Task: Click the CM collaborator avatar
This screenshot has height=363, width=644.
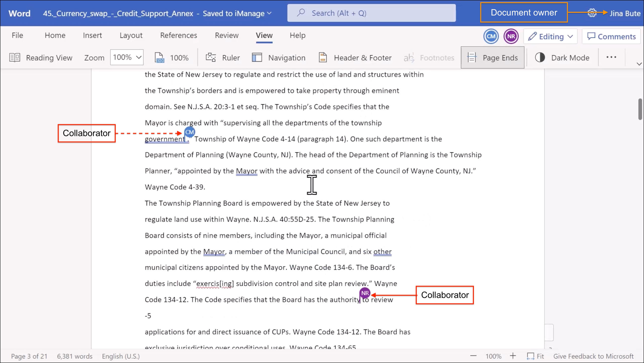Action: click(491, 36)
